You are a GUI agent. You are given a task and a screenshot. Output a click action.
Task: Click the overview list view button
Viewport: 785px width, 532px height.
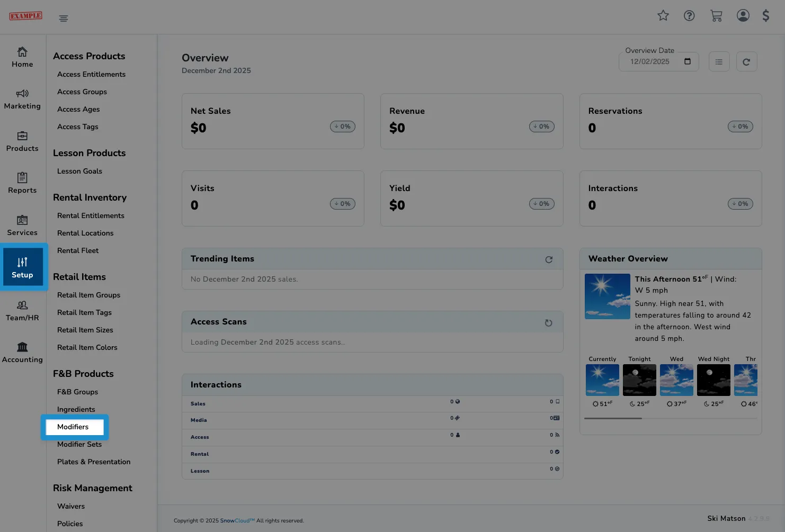coord(719,62)
